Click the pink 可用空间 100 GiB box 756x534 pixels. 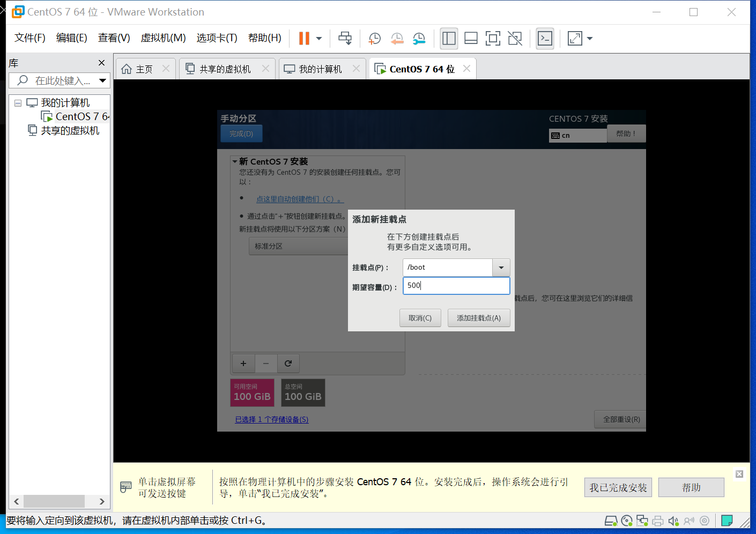pyautogui.click(x=252, y=393)
